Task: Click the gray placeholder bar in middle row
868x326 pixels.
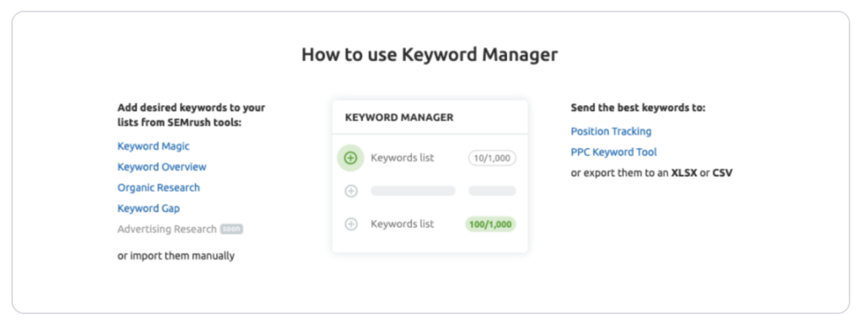Action: [x=413, y=191]
